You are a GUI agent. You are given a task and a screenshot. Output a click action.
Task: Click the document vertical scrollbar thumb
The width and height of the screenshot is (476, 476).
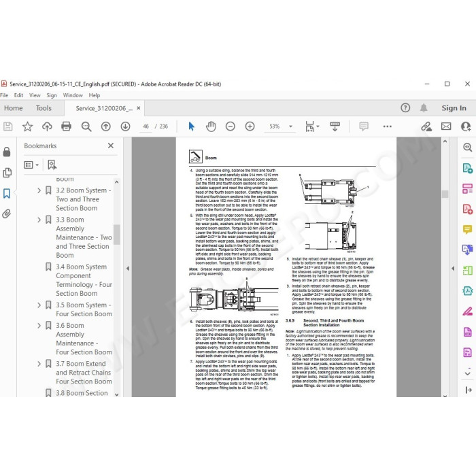pos(445,194)
